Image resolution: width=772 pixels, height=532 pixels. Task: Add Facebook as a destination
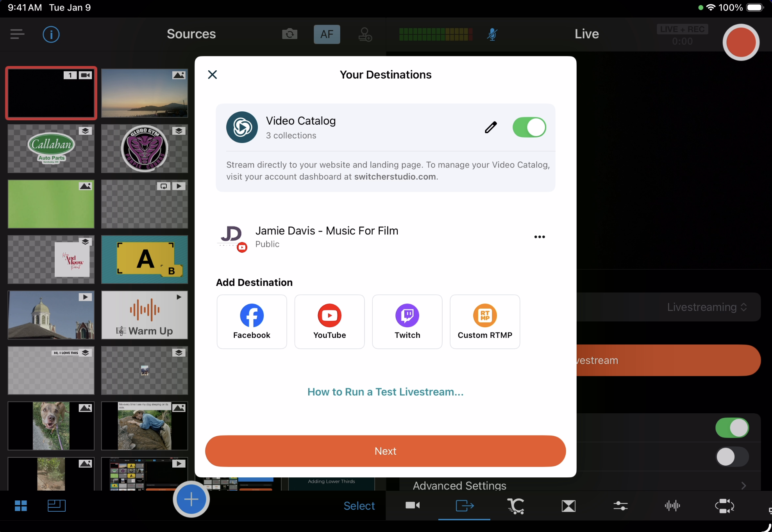click(252, 321)
